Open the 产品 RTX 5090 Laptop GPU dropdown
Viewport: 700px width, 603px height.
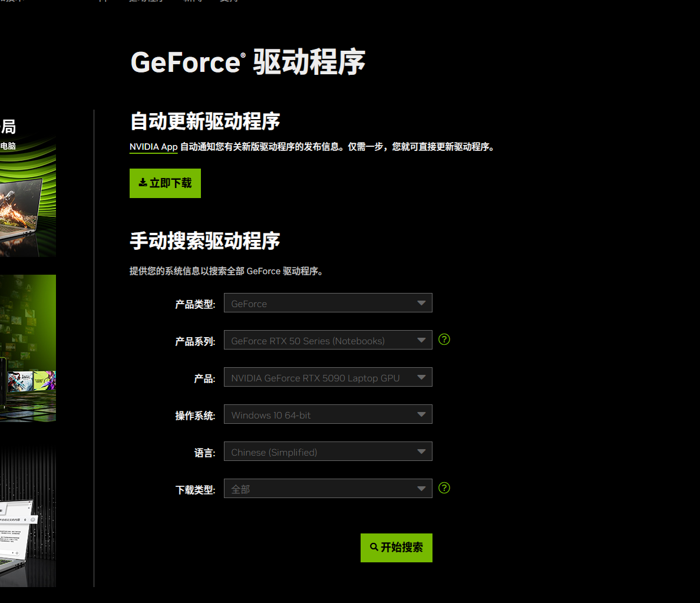click(328, 377)
